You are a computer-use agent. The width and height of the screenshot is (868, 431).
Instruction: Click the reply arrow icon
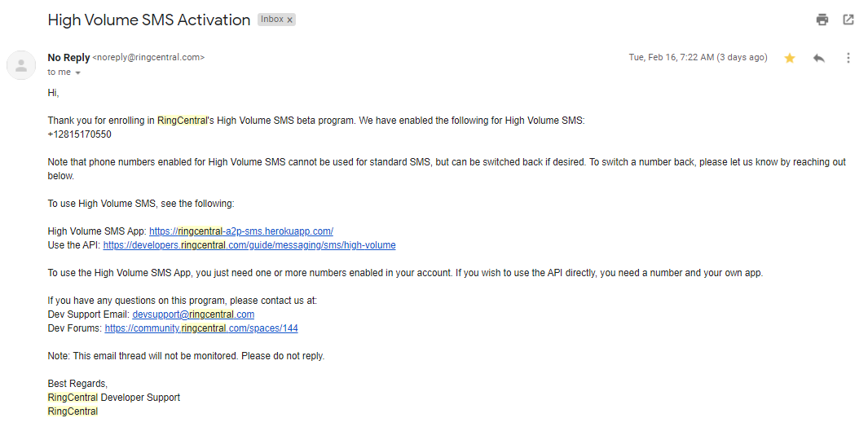point(819,58)
